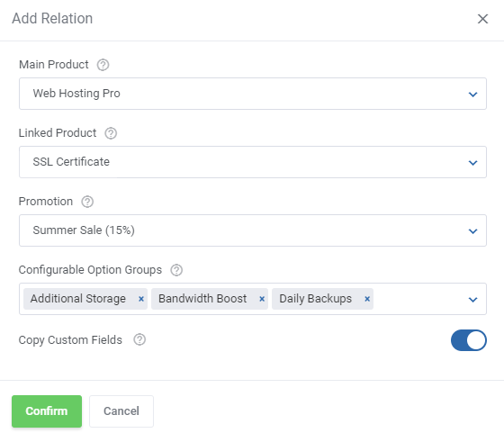
Task: Click the Bandwidth Boost tag text
Action: coord(202,299)
